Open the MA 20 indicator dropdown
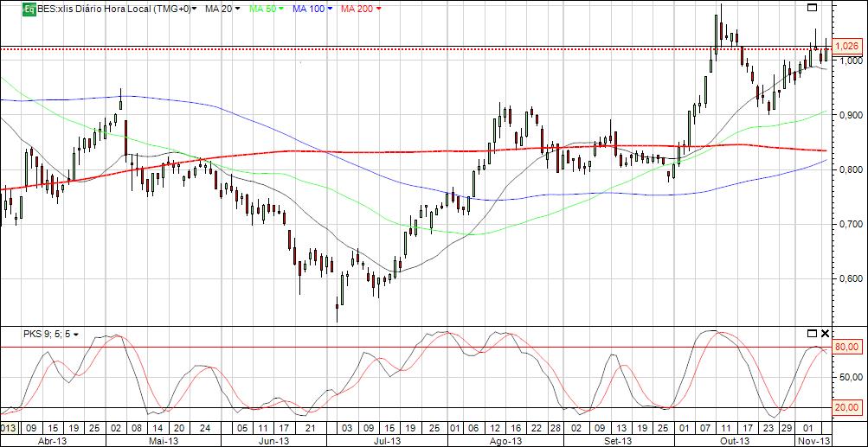The image size is (868, 447). pyautogui.click(x=222, y=9)
